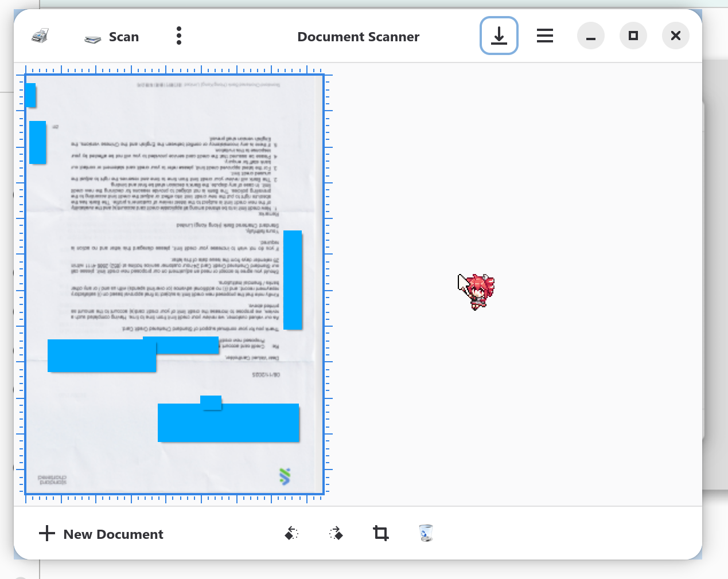Start a New Document
The width and height of the screenshot is (728, 579).
pos(102,534)
